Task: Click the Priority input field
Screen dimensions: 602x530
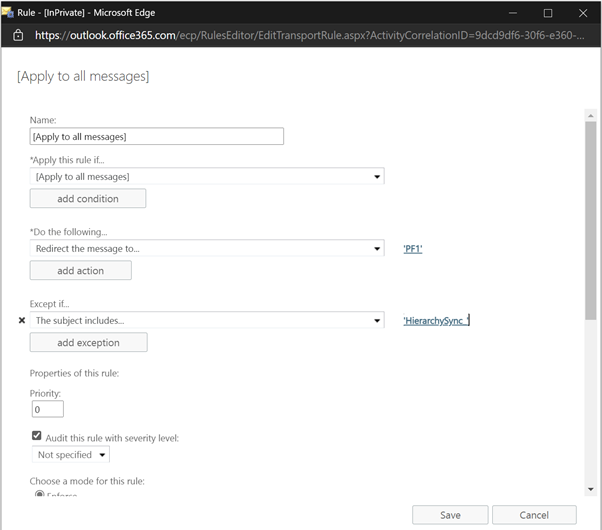Action: click(x=47, y=409)
